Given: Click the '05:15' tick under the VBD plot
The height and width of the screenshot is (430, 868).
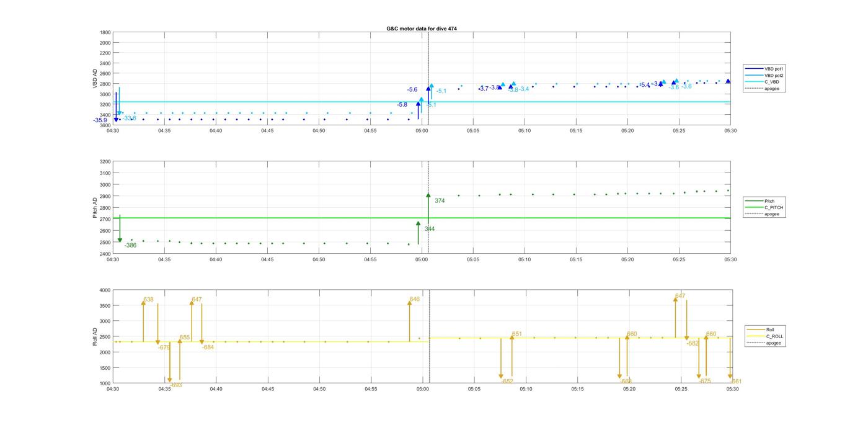Looking at the screenshot, I should click(x=576, y=130).
